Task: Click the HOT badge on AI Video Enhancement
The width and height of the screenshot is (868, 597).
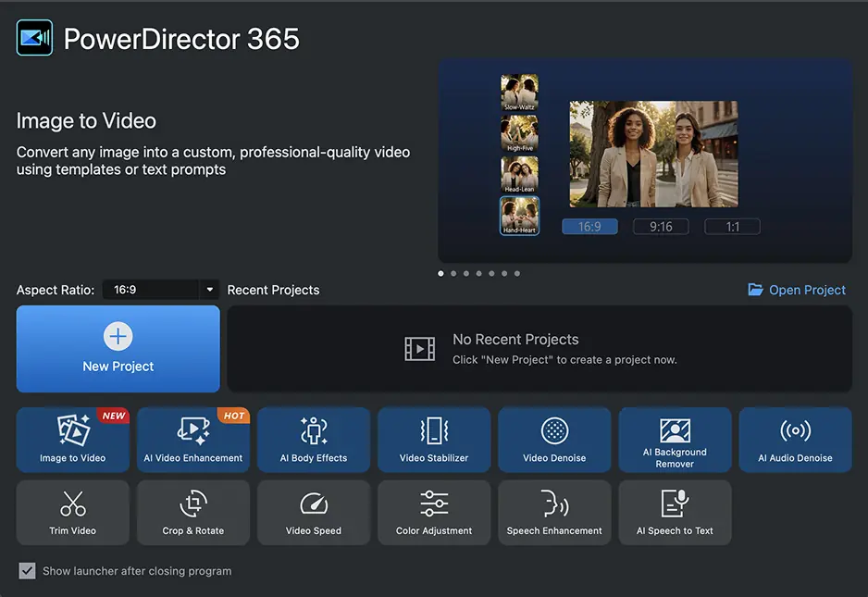Action: pos(234,416)
